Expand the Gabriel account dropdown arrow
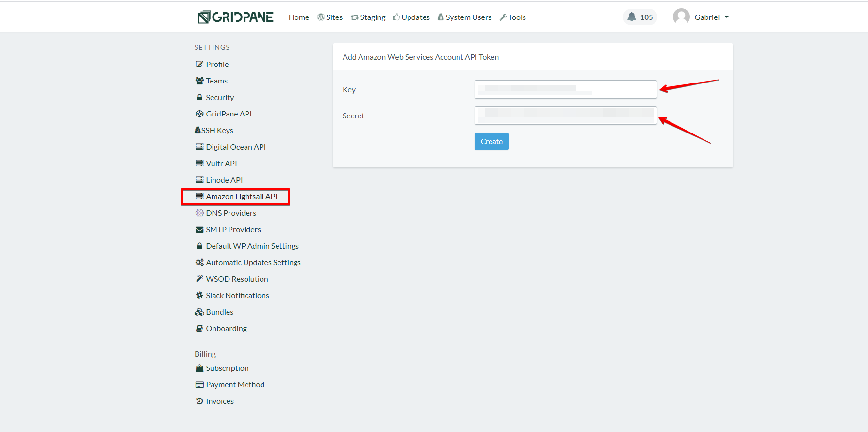This screenshot has width=868, height=432. 727,17
